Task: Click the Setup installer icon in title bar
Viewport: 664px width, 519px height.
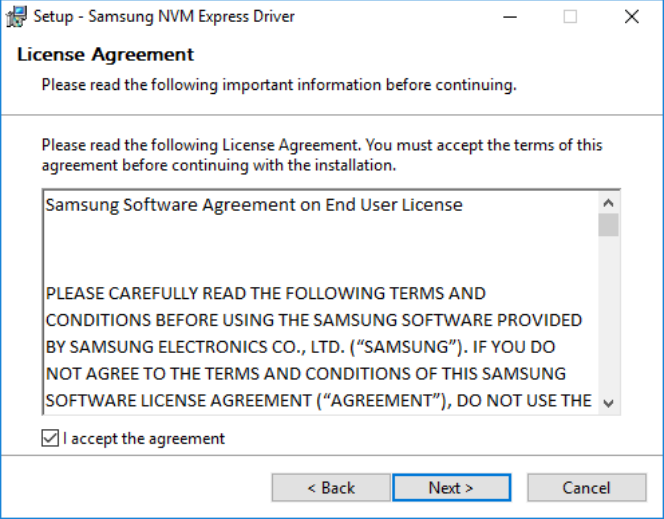Action: (16, 17)
